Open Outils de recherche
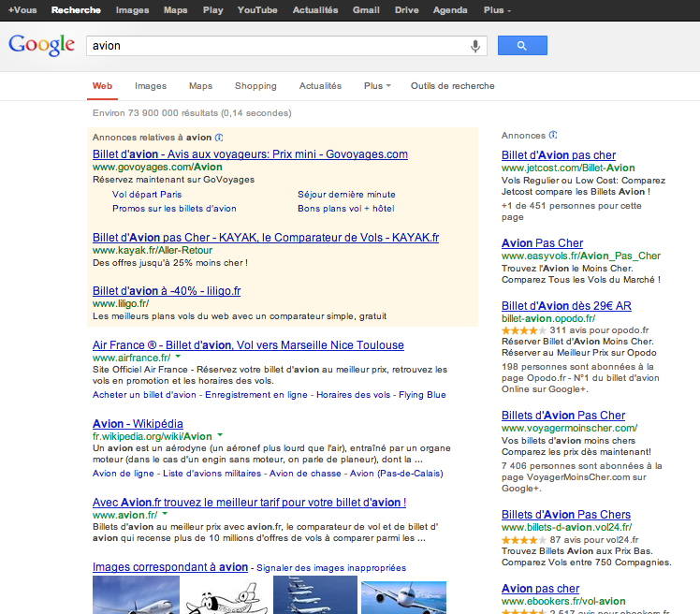 (x=452, y=86)
